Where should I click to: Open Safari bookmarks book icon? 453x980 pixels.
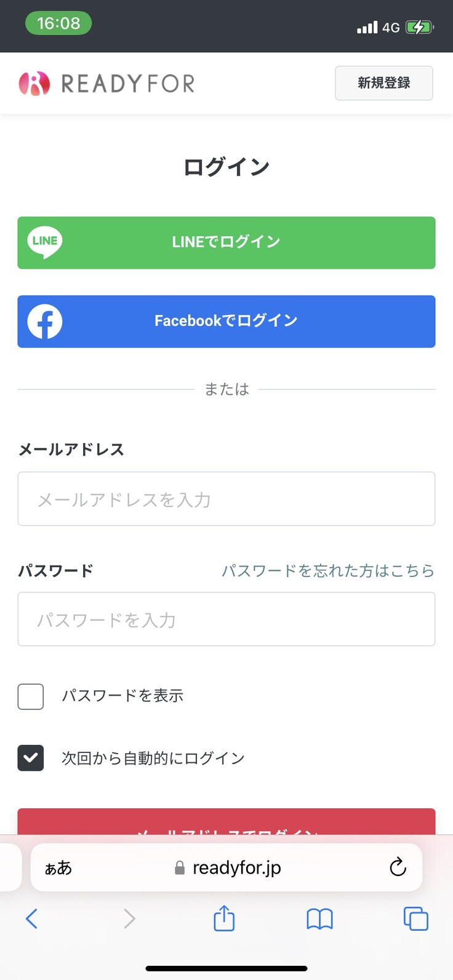coord(319,919)
